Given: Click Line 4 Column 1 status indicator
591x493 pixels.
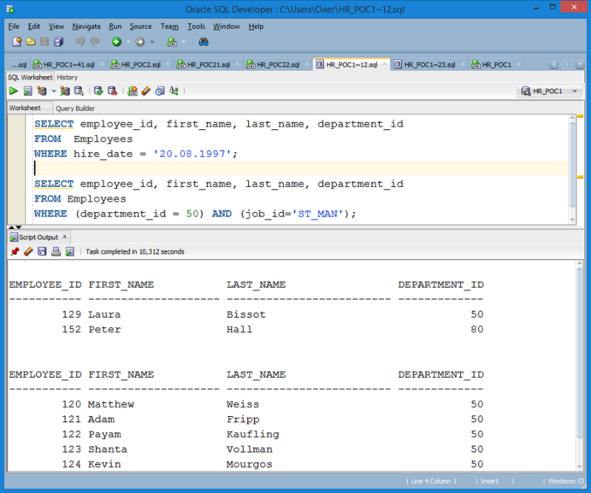Looking at the screenshot, I should [x=433, y=481].
